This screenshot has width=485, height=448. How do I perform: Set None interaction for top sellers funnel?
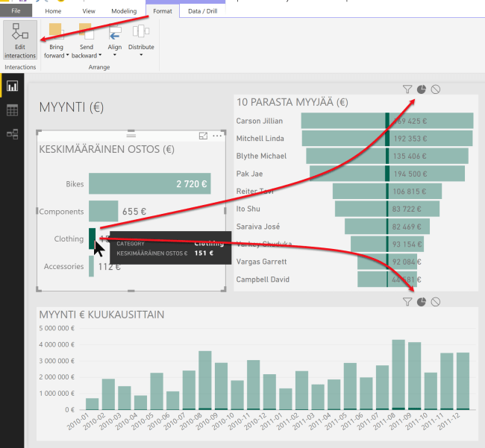point(436,89)
